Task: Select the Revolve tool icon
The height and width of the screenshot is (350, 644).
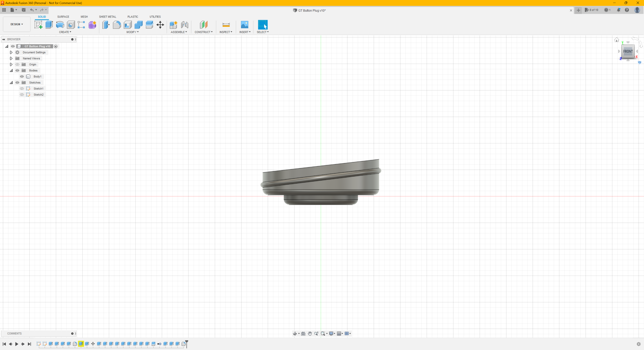Action: 60,24
